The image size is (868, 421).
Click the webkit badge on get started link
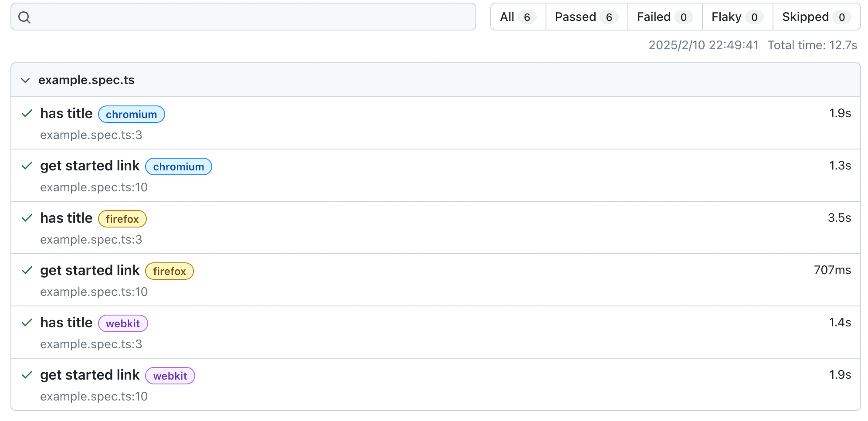click(170, 376)
